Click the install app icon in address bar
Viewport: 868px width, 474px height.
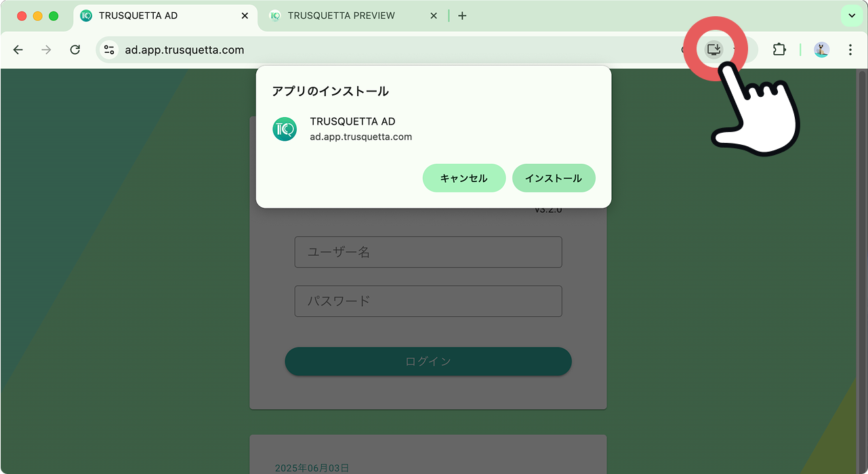(714, 49)
